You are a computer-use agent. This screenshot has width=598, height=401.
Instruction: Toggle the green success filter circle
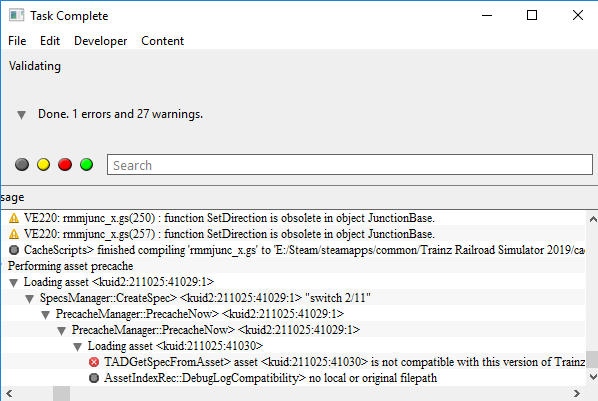87,165
